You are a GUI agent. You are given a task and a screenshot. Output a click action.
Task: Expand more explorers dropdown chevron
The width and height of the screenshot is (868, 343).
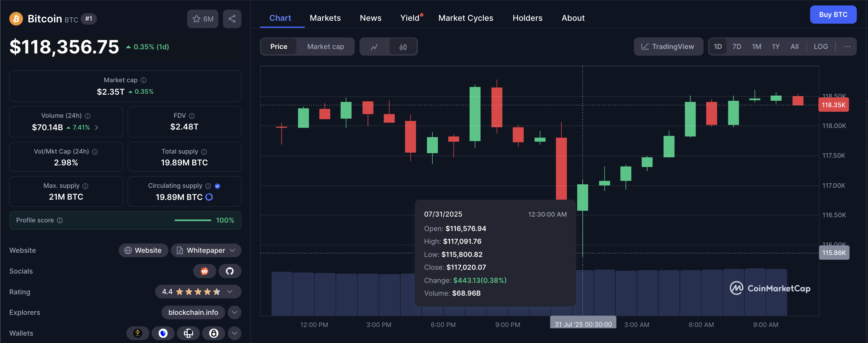[x=234, y=313]
